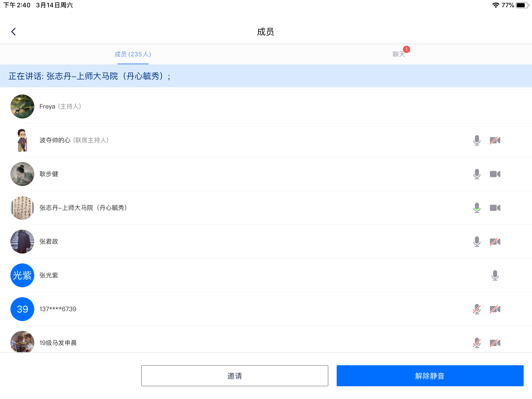Click microphone icon for 张光紫

pos(495,275)
